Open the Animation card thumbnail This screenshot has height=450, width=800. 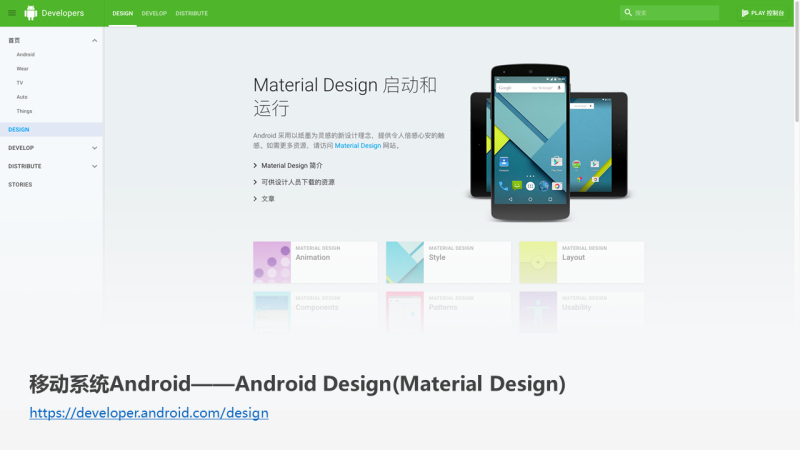272,262
